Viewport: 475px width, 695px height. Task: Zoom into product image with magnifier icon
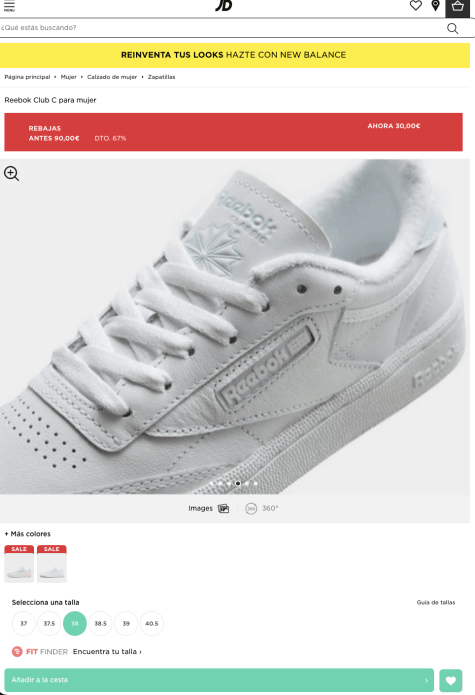(12, 173)
